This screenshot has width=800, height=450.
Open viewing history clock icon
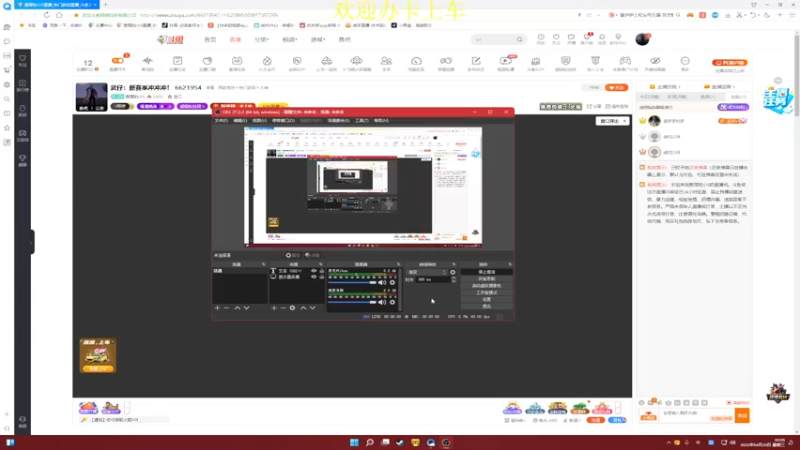541,39
